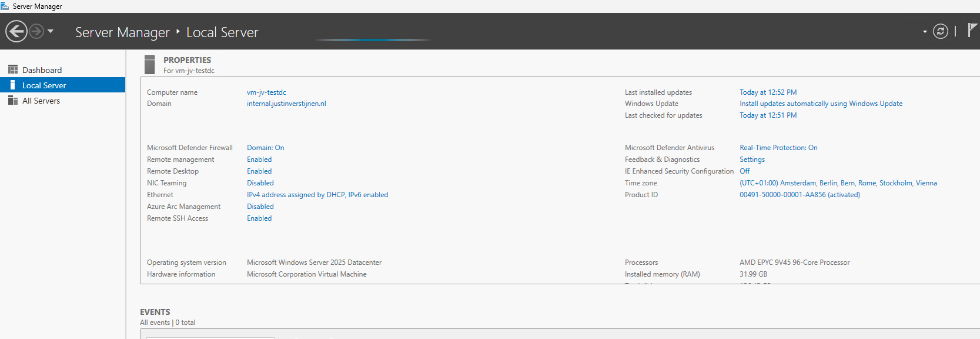Toggle Remote Desktop Enabled setting
This screenshot has height=339, width=980.
click(259, 171)
